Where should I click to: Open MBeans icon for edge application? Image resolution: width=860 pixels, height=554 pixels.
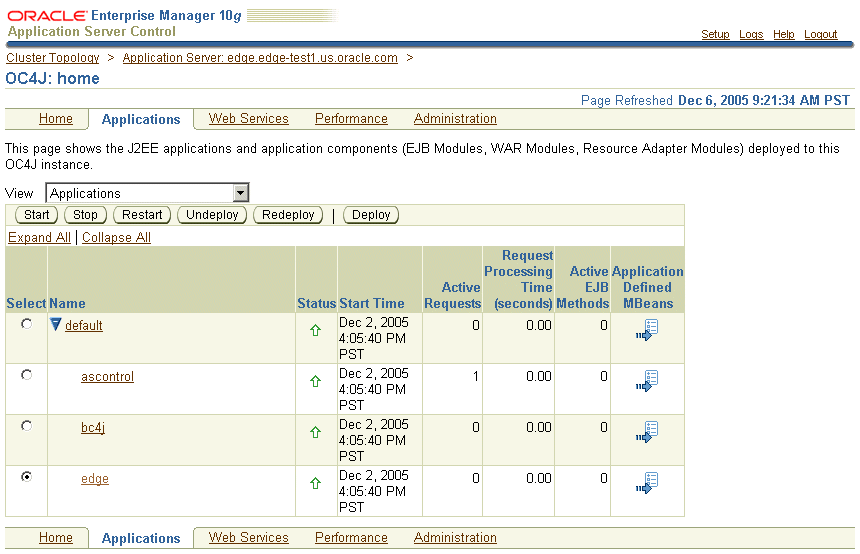tap(647, 483)
